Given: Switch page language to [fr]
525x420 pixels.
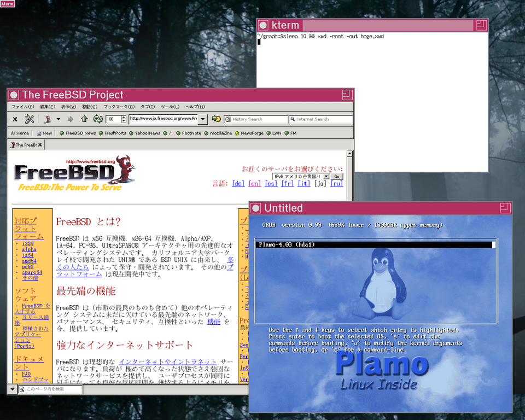Looking at the screenshot, I should click(287, 184).
